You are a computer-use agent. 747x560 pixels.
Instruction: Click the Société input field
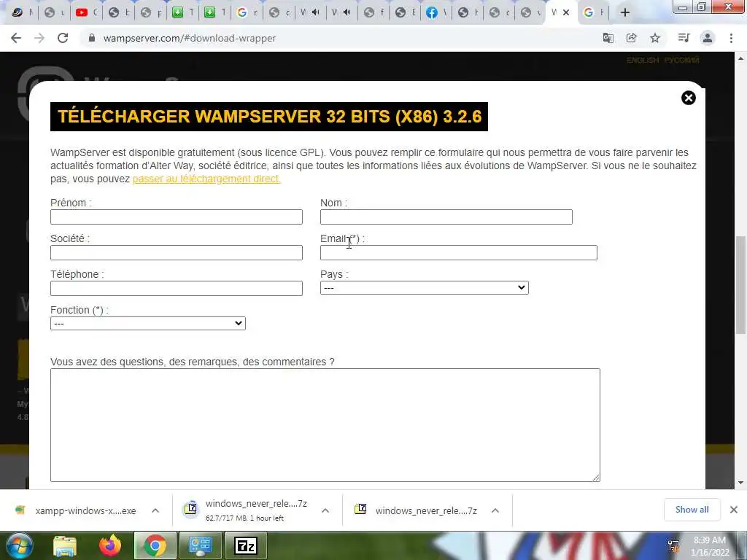177,252
